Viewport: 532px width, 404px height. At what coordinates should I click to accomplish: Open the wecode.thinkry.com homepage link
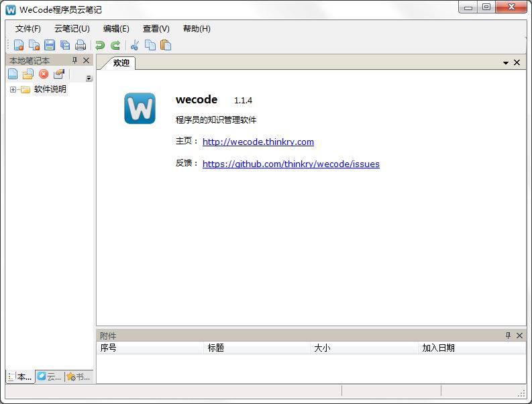(258, 142)
